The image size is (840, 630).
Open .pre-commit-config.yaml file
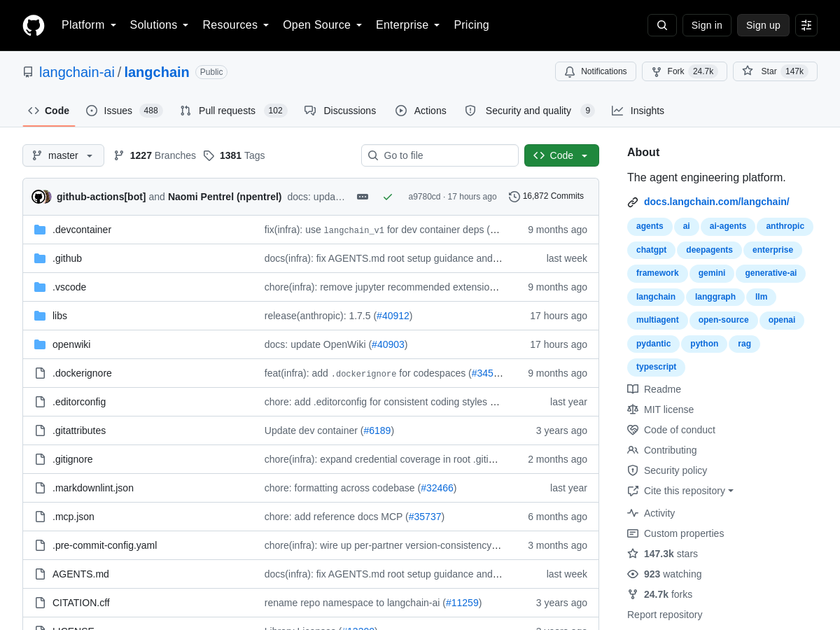pos(105,545)
